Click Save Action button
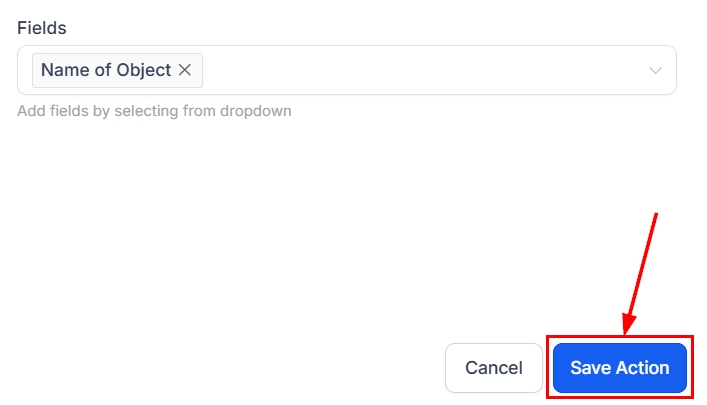The image size is (707, 405). (x=619, y=368)
